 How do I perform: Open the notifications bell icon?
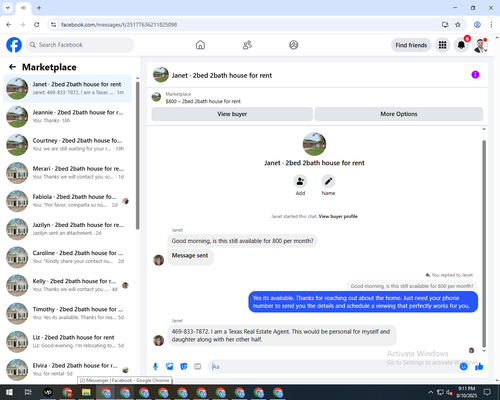pos(461,45)
